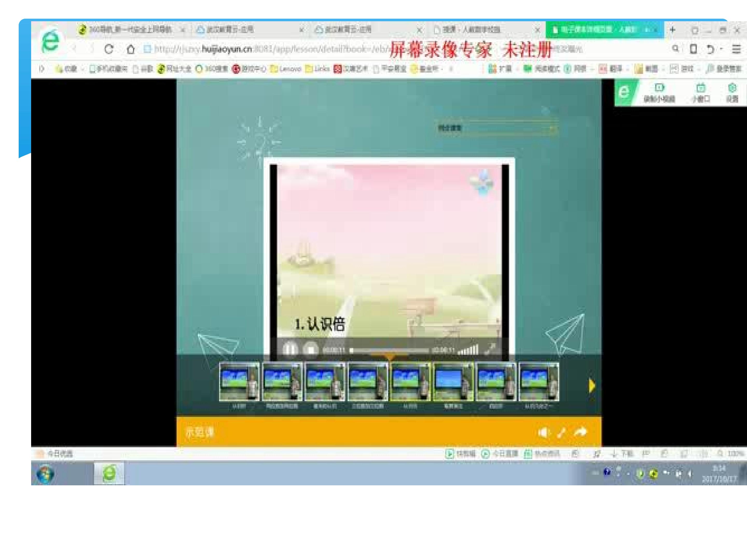This screenshot has height=560, width=747.
Task: Click the share arrow on orange bar
Action: [581, 432]
